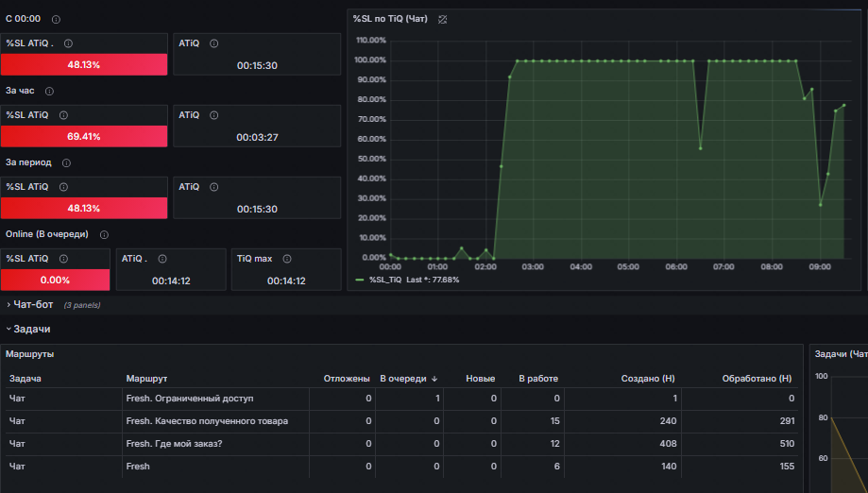Click the '(3 panels)' label beside Чат-бот
Image resolution: width=868 pixels, height=493 pixels.
[82, 305]
